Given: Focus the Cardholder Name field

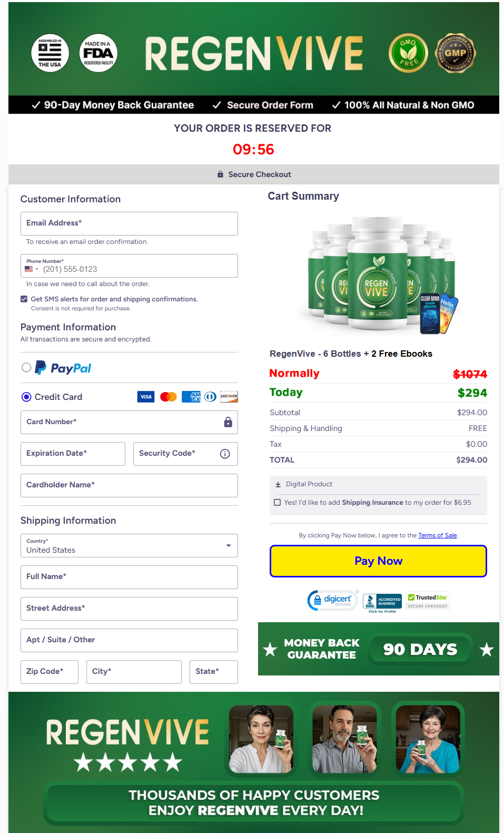Looking at the screenshot, I should (129, 485).
